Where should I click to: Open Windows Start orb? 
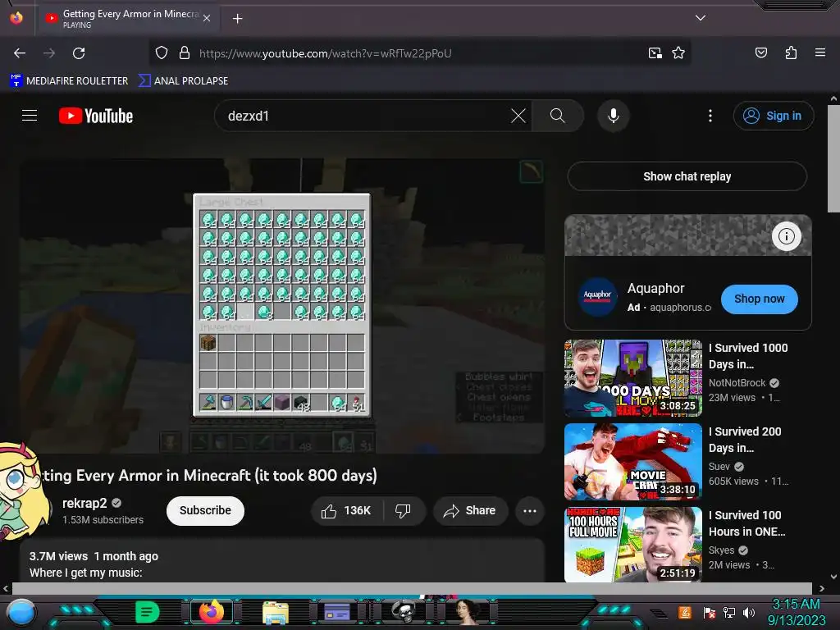tap(21, 612)
